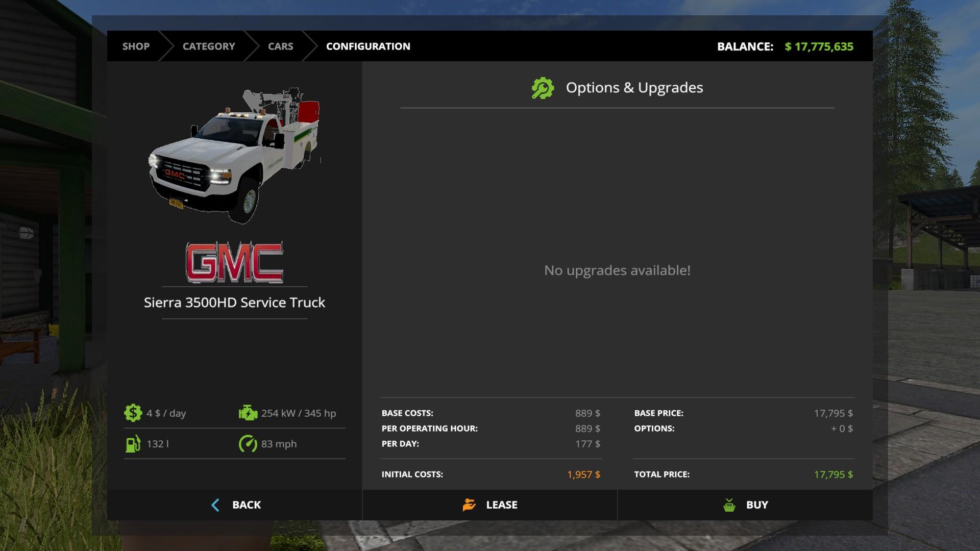The width and height of the screenshot is (980, 551).
Task: Click the orange lease hand icon
Action: click(469, 505)
